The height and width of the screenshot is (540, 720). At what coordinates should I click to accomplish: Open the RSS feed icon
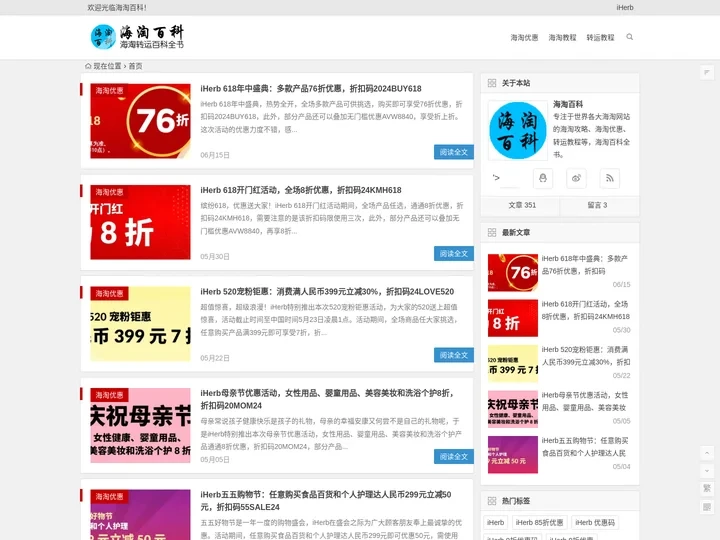[610, 178]
